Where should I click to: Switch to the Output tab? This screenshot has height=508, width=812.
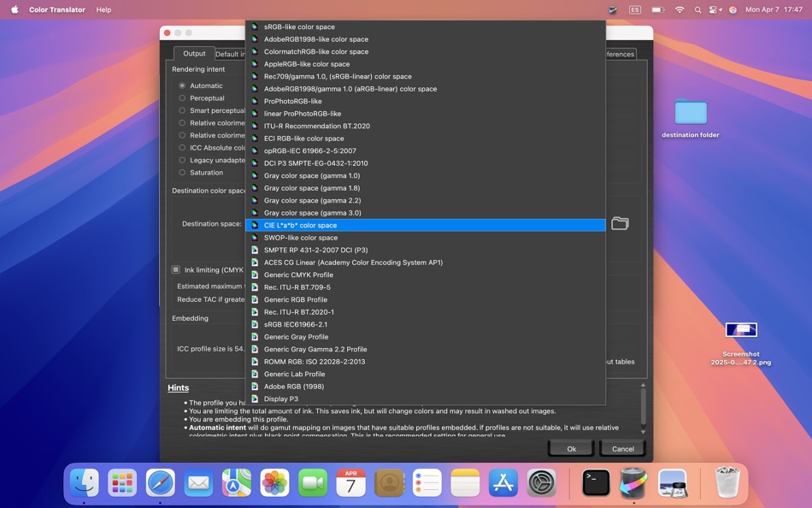click(194, 53)
